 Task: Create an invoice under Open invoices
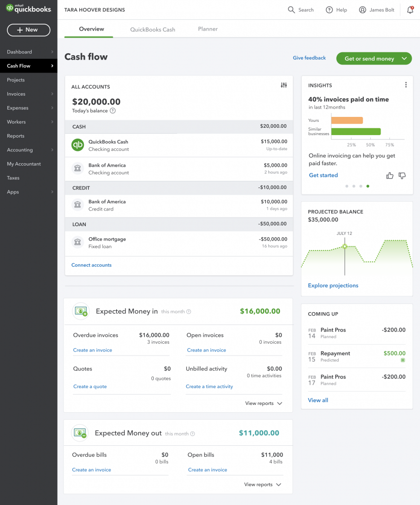click(207, 350)
